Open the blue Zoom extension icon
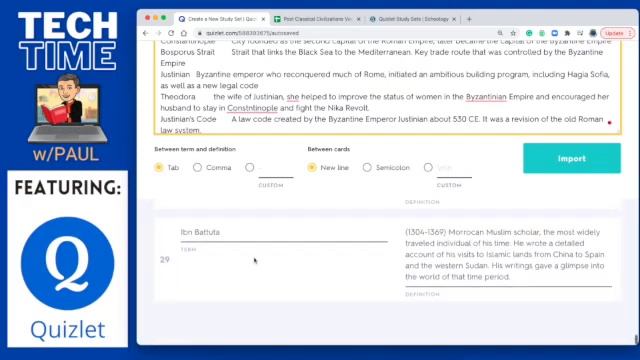 pyautogui.click(x=555, y=33)
